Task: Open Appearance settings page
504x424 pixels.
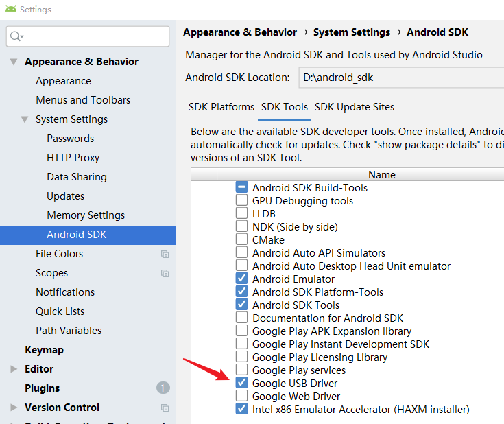Action: [x=63, y=81]
